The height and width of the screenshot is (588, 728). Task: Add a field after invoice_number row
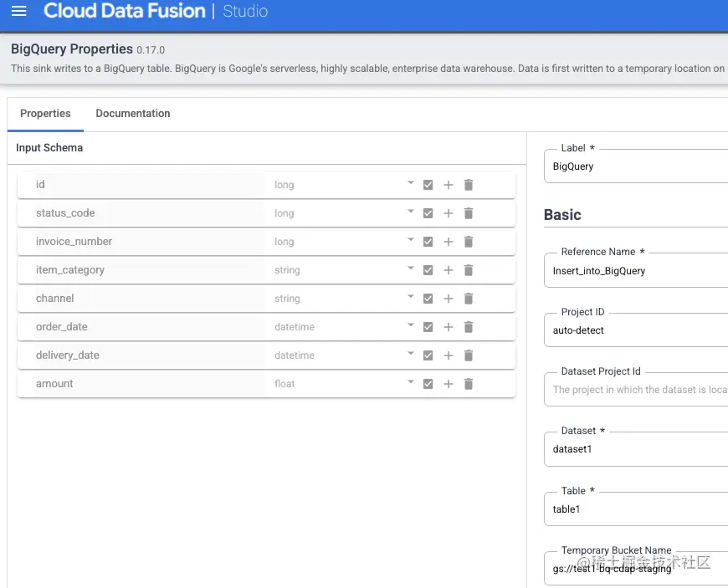(x=448, y=242)
